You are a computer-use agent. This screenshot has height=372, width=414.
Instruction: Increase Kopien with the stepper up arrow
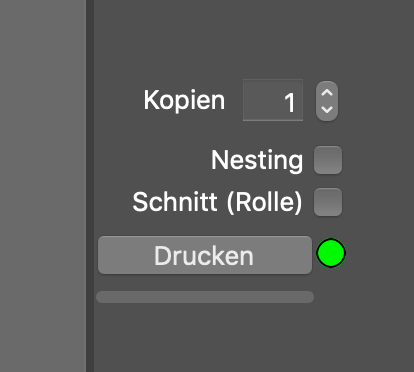[327, 93]
